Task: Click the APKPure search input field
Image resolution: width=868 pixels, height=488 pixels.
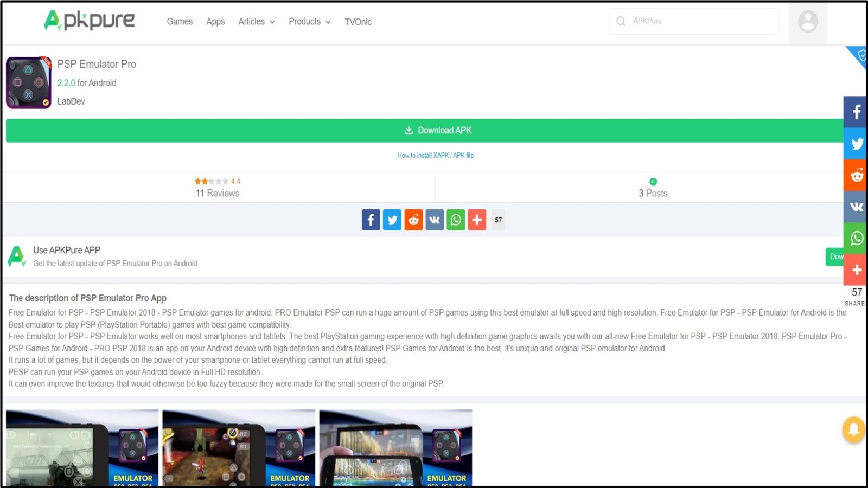Action: tap(700, 21)
